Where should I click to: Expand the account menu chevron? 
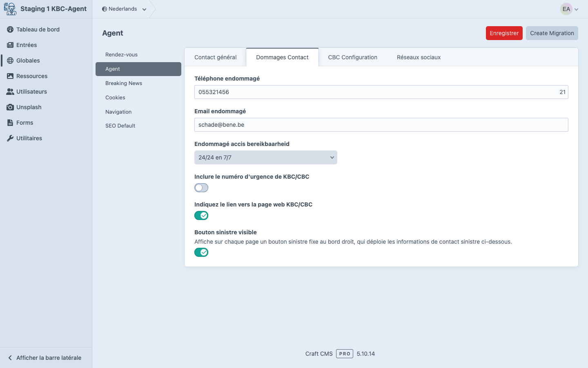point(577,9)
